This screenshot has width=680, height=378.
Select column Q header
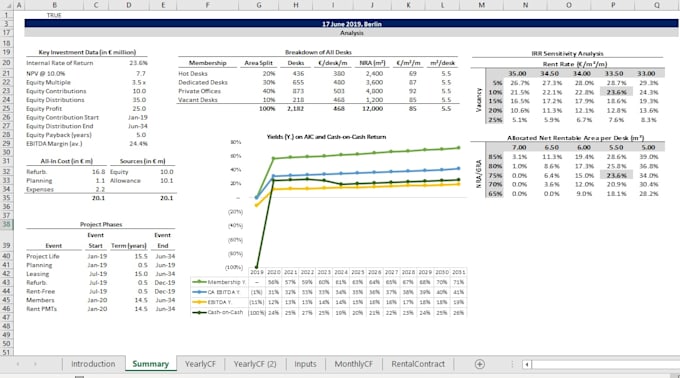click(x=657, y=5)
